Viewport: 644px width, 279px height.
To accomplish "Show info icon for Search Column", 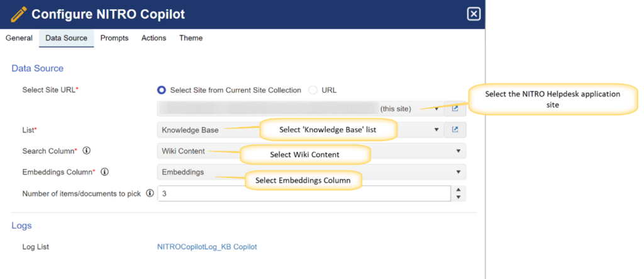I will coord(86,151).
